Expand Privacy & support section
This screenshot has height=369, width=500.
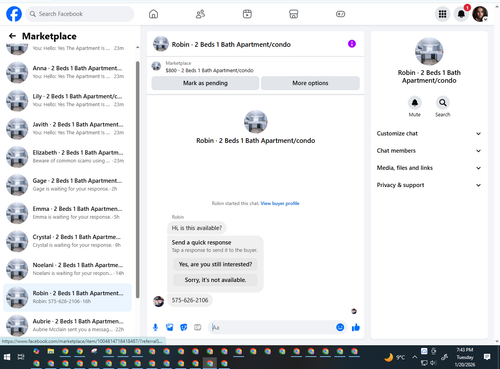pos(429,185)
